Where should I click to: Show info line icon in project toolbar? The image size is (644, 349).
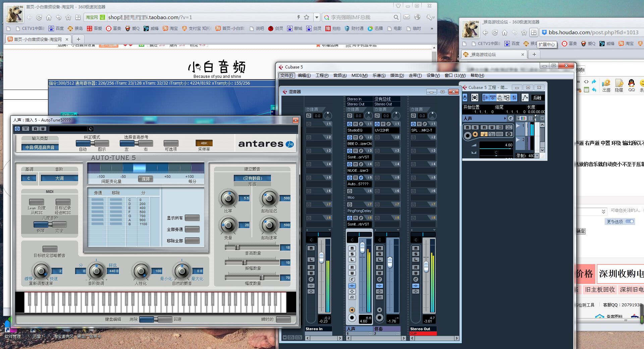(492, 98)
